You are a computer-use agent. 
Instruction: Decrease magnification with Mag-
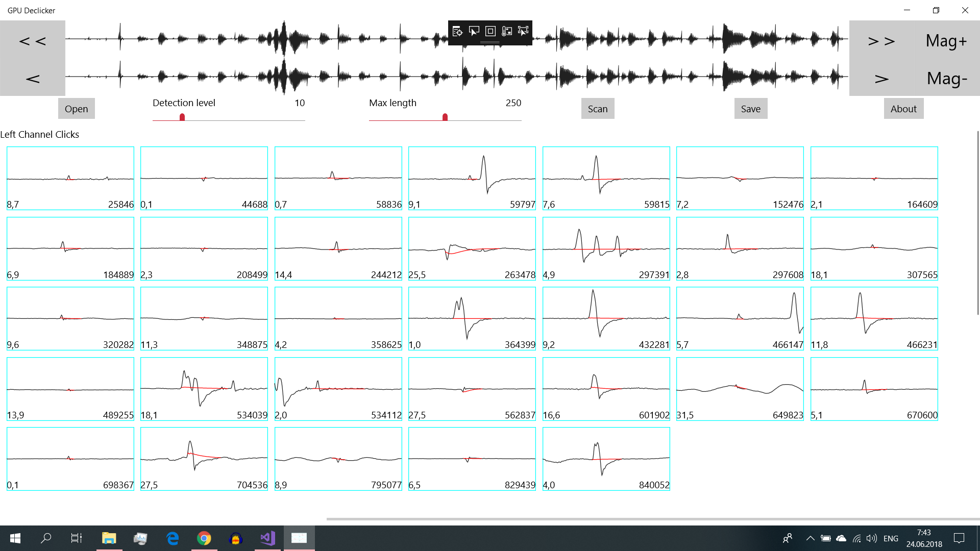click(x=947, y=79)
